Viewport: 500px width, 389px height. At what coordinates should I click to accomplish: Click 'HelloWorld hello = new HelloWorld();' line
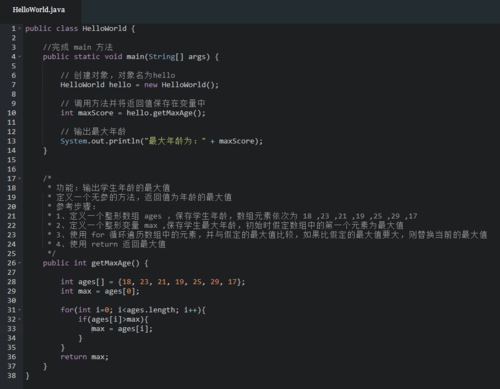(x=140, y=85)
